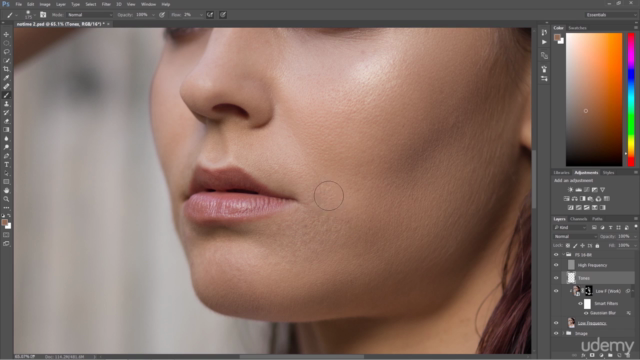Add a Levels adjustment

(x=578, y=189)
